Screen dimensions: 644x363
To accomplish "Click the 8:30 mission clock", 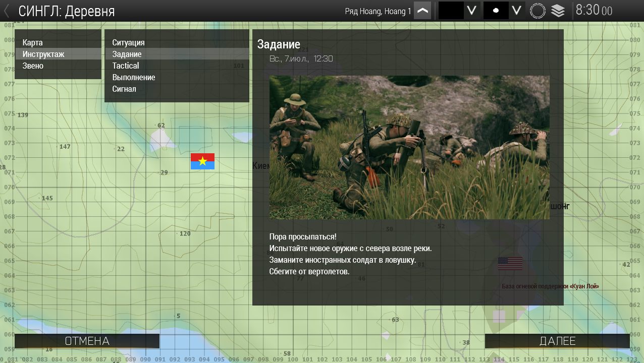I will point(594,10).
